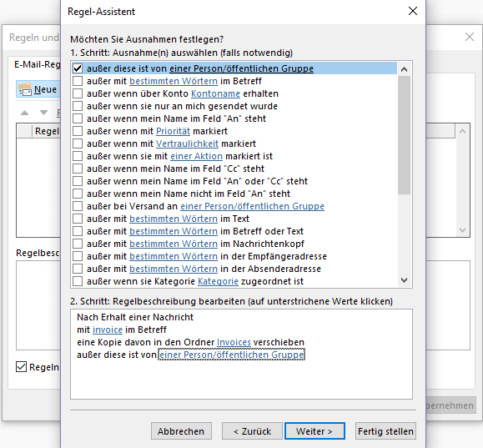Click the Kategorie link in exceptions list
Image resolution: width=483 pixels, height=448 pixels.
[x=218, y=281]
